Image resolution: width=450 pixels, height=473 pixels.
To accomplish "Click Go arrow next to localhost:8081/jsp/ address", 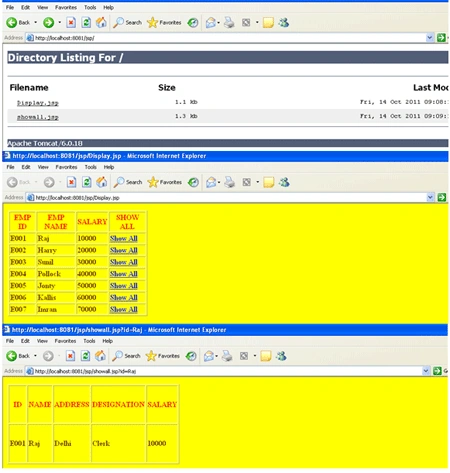I will point(441,38).
